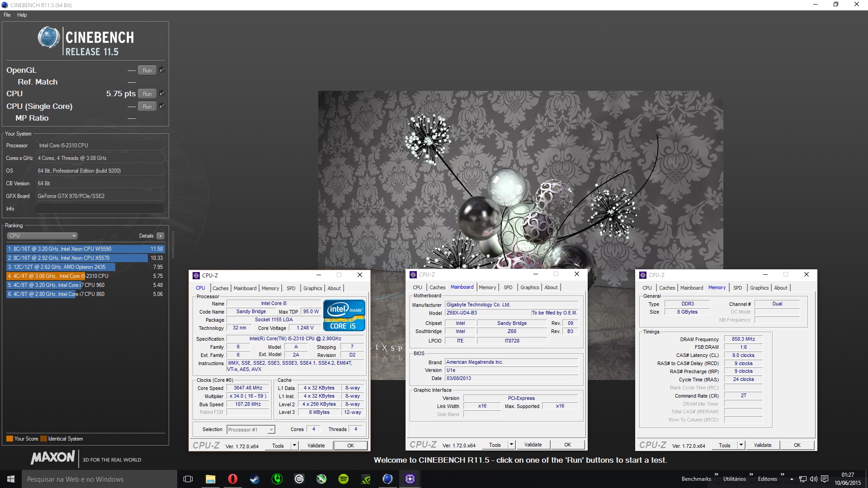Run the CPU benchmark
Viewport: 868px width, 488px height.
pyautogui.click(x=147, y=94)
